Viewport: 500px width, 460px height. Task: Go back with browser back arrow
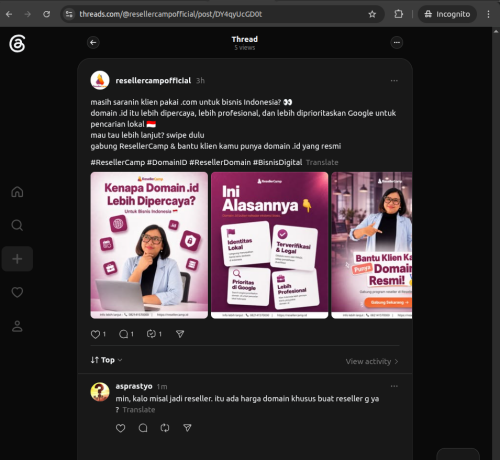pyautogui.click(x=9, y=14)
